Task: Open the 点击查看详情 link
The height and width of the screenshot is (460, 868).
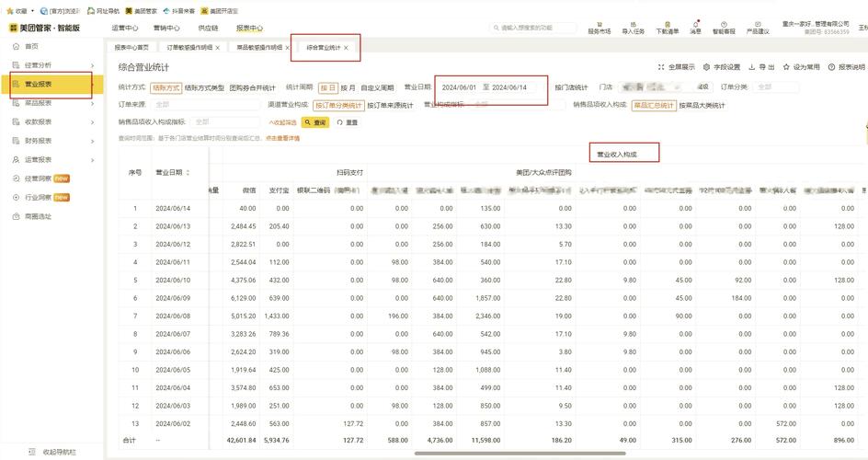Action: (282, 138)
